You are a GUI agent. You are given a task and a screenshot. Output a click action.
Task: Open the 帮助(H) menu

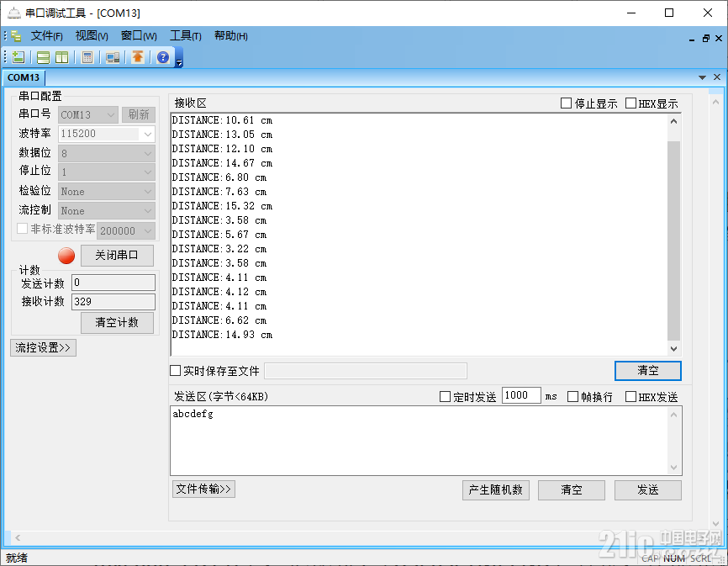[230, 36]
